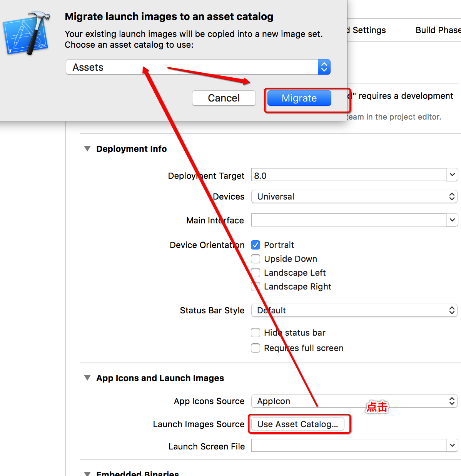Toggle the Hide status bar checkbox

click(256, 333)
